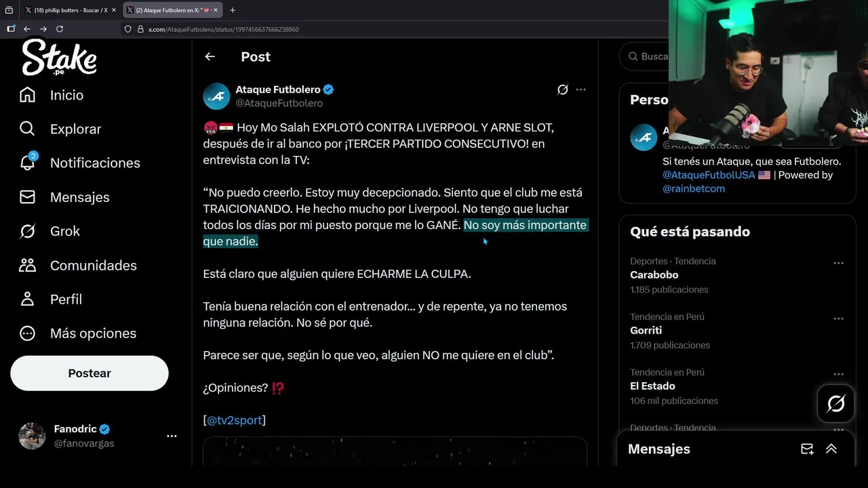Open El Estado trend more options
The image size is (868, 488).
pos(839,374)
